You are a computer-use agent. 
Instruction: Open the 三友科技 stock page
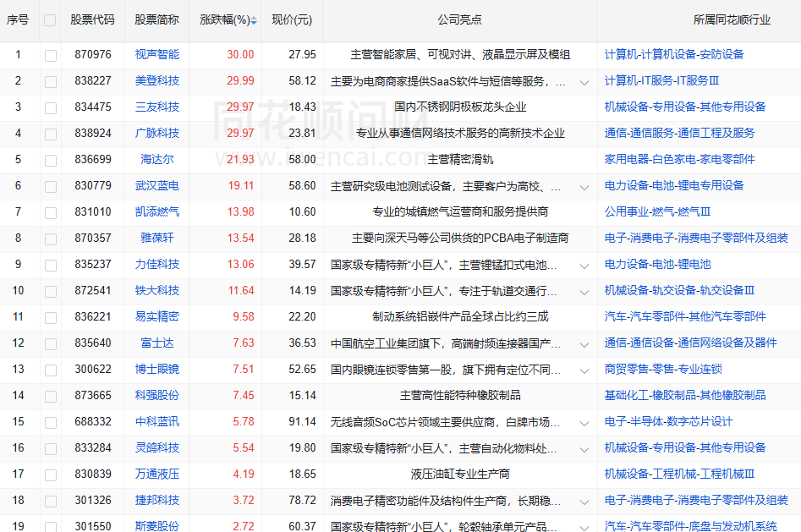click(157, 107)
